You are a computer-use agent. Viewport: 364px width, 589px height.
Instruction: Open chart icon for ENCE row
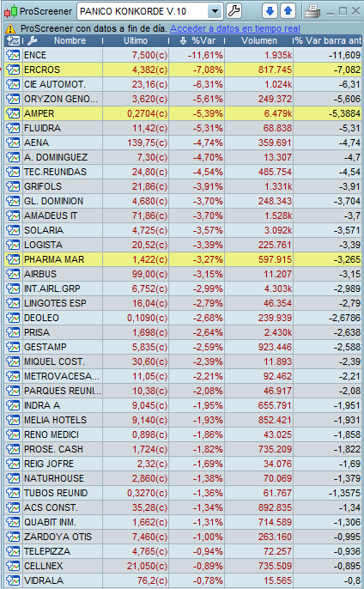[x=13, y=55]
